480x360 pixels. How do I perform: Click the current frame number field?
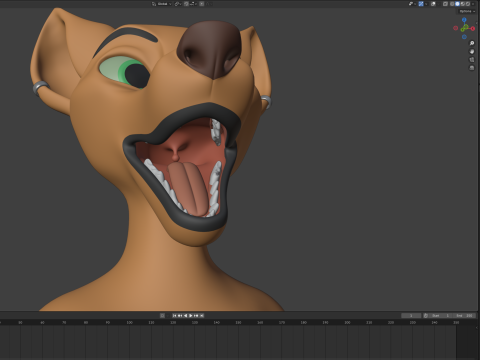click(x=411, y=315)
